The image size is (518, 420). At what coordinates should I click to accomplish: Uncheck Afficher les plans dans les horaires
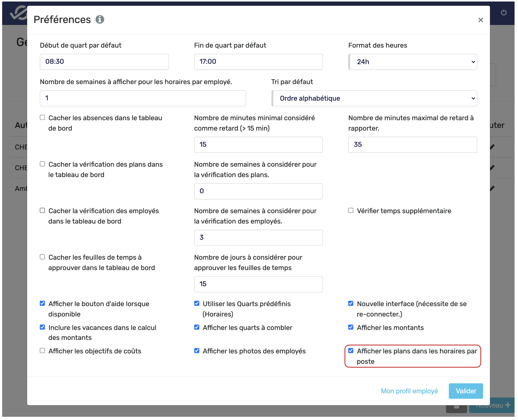(351, 351)
